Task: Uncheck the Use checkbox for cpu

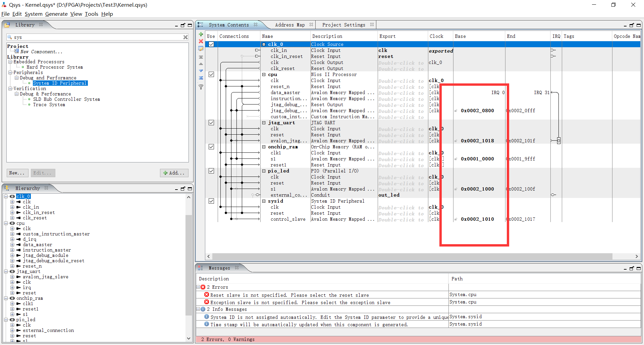Action: click(x=211, y=74)
